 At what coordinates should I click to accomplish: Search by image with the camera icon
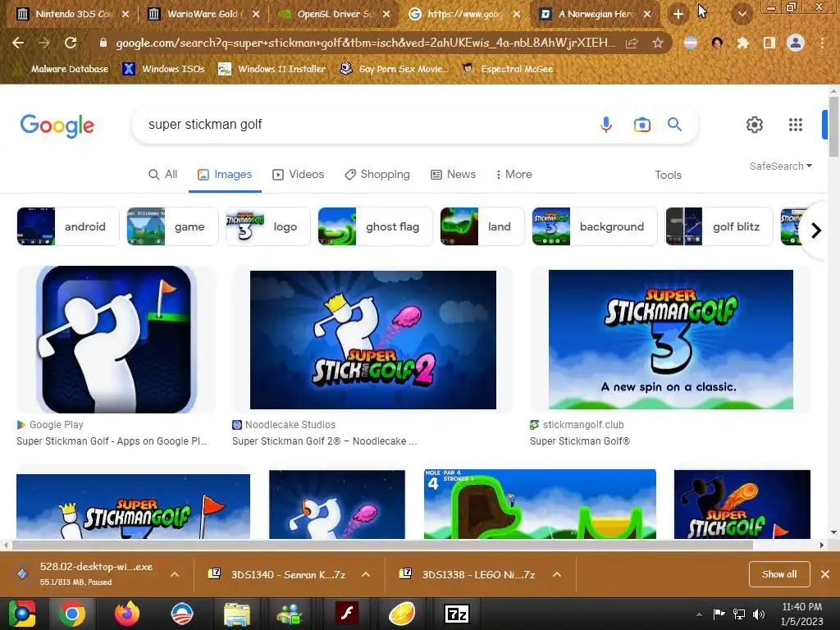point(641,125)
